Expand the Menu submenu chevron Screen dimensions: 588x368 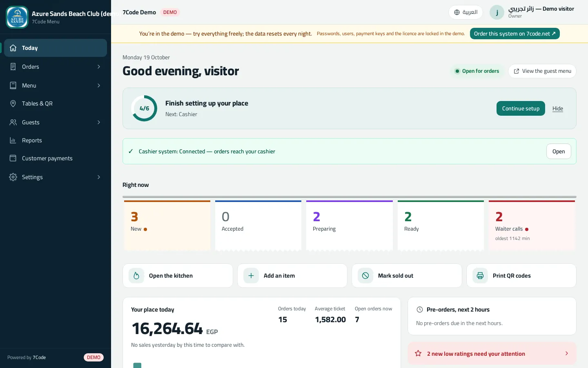99,85
